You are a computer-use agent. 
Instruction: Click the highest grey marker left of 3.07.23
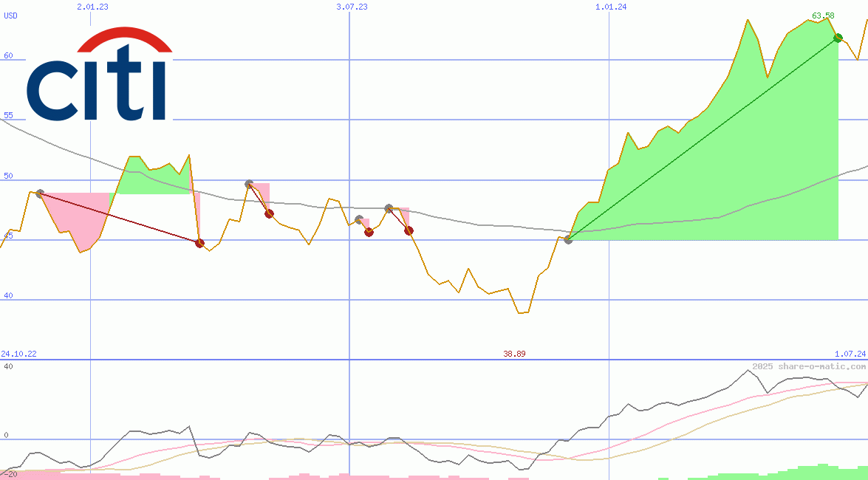click(249, 184)
